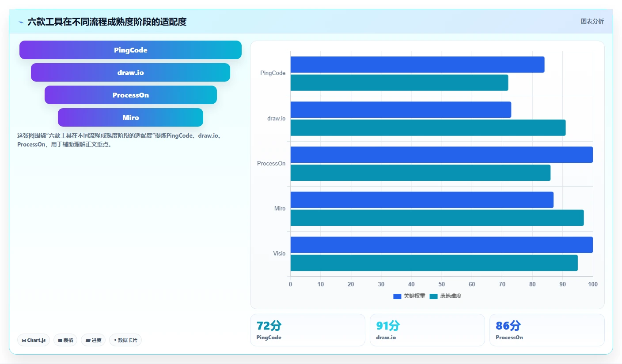Click the 86分 ProcessOn score card
This screenshot has height=364, width=622.
tap(547, 330)
